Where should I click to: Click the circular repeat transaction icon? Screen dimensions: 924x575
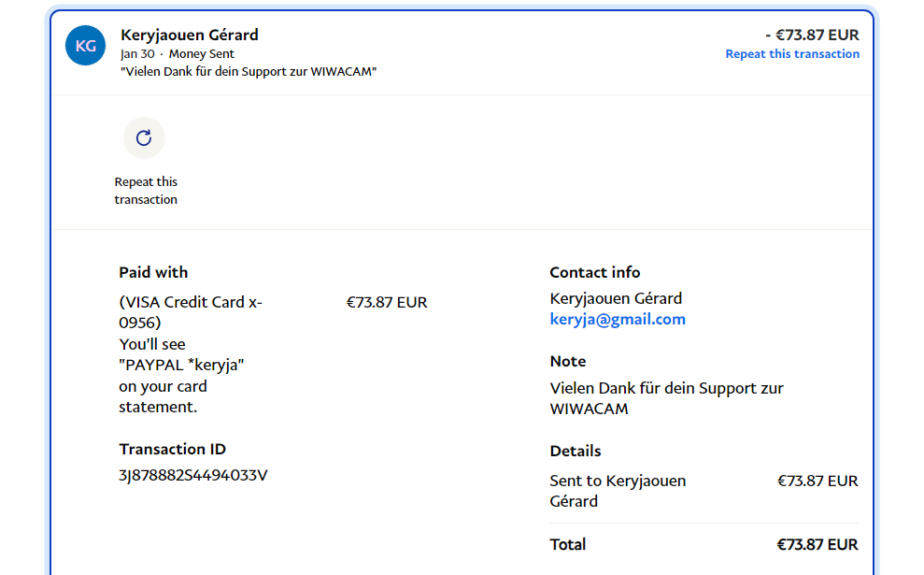[x=144, y=138]
